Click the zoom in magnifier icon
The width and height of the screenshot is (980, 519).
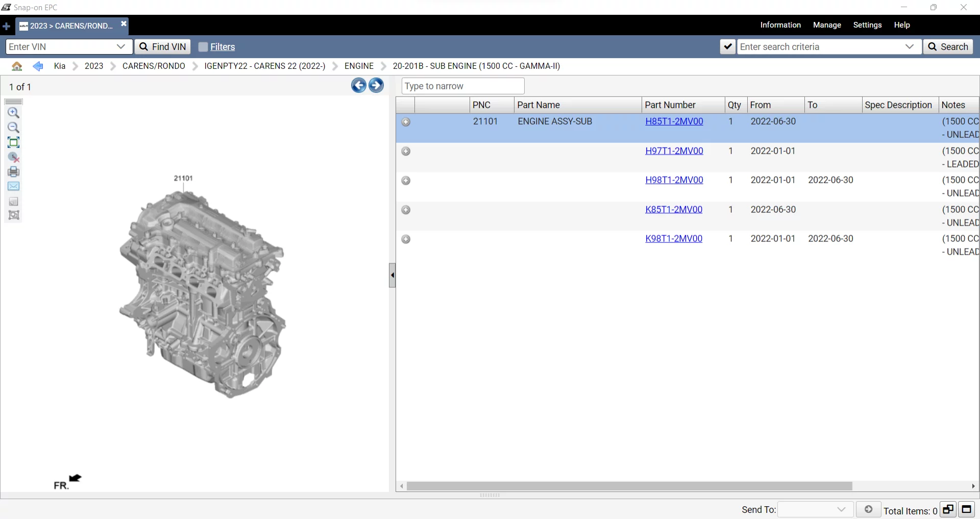pos(14,113)
